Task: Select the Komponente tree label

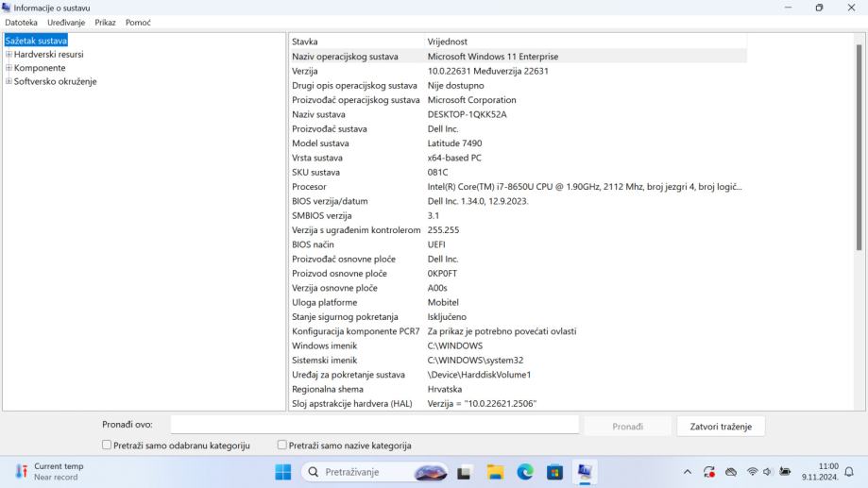Action: (40, 68)
